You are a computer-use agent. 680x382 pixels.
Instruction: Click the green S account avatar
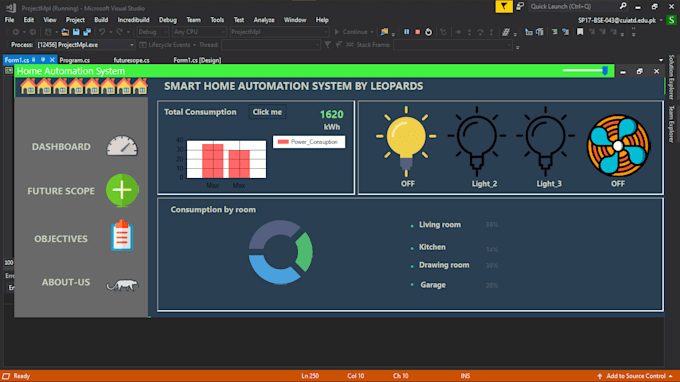pos(671,20)
